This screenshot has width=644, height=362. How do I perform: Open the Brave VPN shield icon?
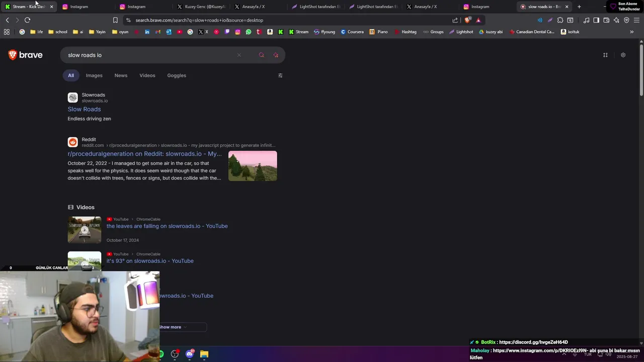click(626, 20)
